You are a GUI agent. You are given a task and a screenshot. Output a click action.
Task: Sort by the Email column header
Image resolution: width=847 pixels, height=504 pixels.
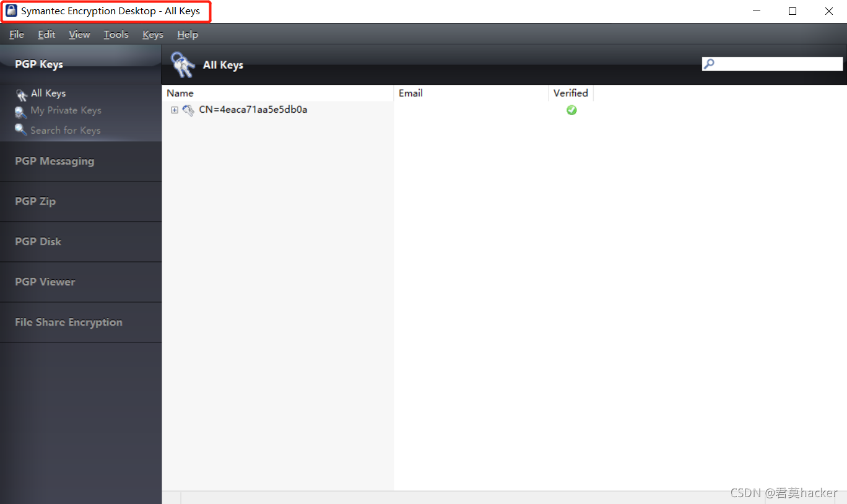click(471, 93)
